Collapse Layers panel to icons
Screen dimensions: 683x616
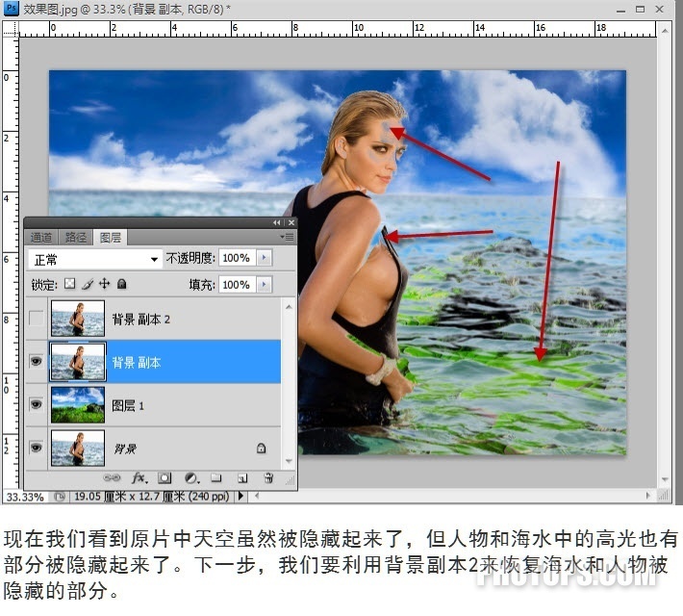pyautogui.click(x=277, y=222)
